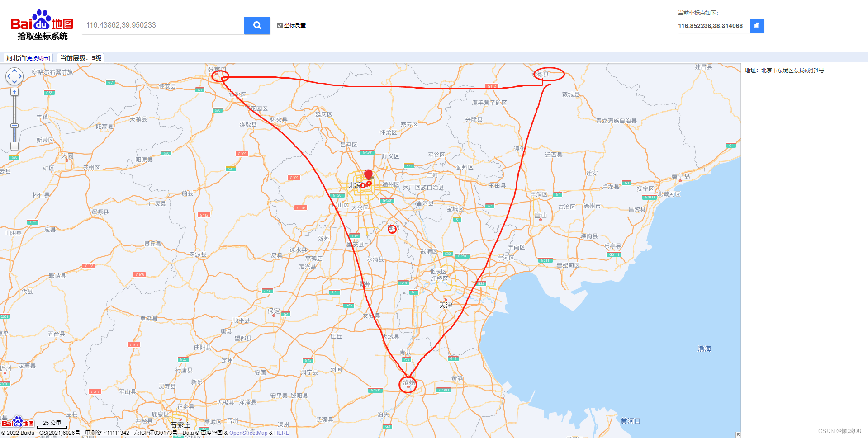Open the Baidu Map logo at top
Image resolution: width=868 pixels, height=438 pixels.
pos(42,25)
